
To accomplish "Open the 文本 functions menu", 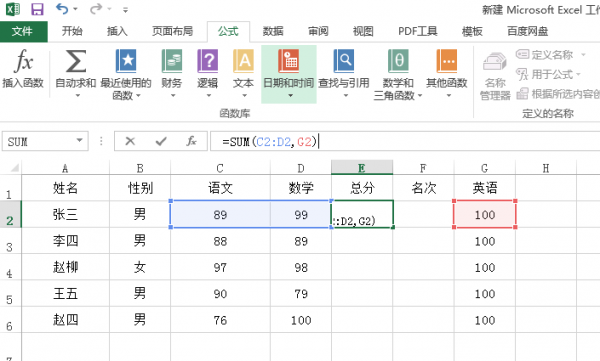I will click(243, 73).
